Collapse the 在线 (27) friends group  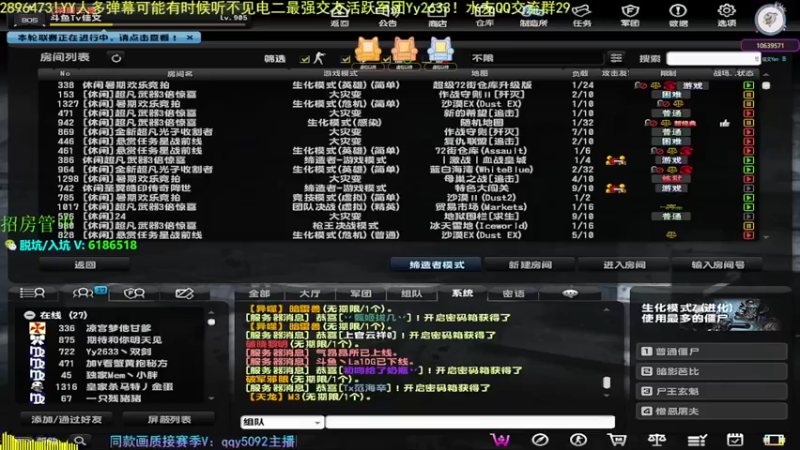click(30, 315)
